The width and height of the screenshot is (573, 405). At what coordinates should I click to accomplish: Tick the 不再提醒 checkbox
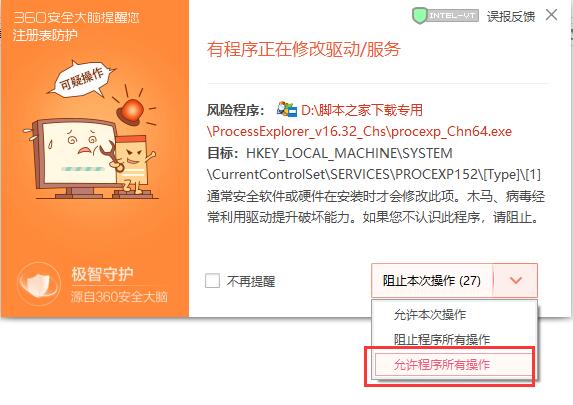click(x=212, y=281)
